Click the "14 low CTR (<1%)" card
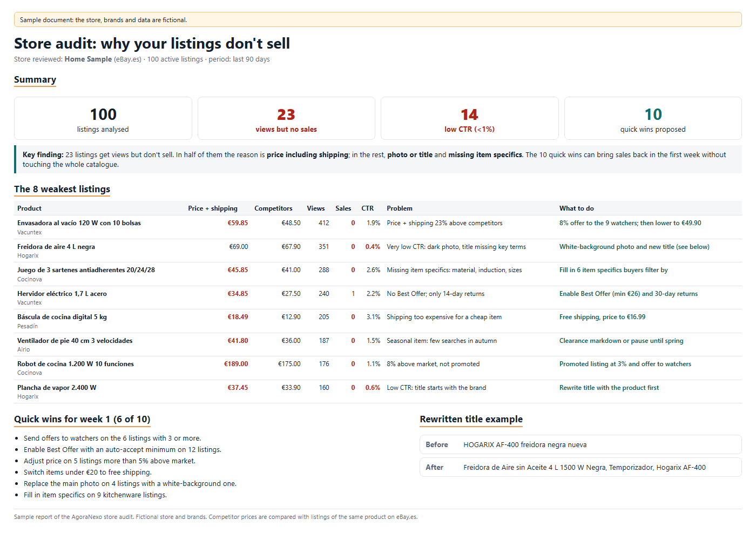Image resolution: width=756 pixels, height=540 pixels. [x=470, y=118]
